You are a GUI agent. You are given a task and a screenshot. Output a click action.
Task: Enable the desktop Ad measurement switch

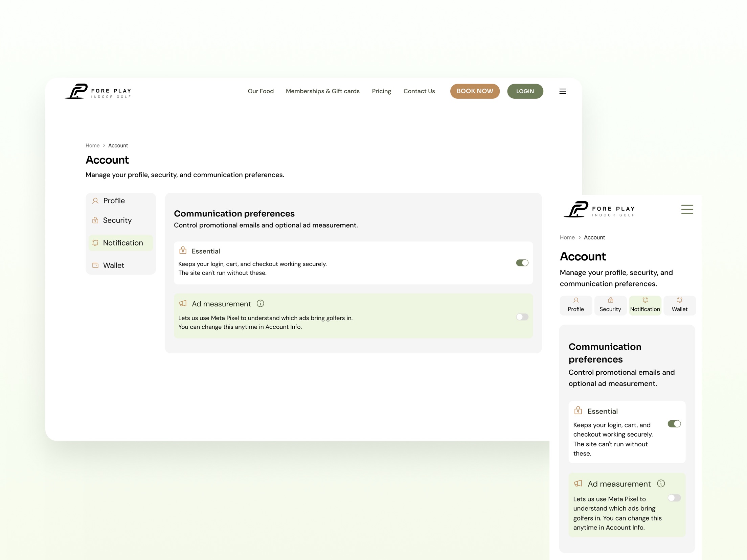[x=522, y=317]
